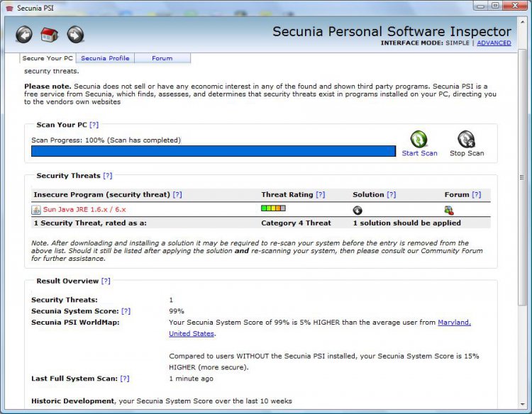Viewport: 532px width, 414px height.
Task: Minimize the Secunia PSI window
Action: pyautogui.click(x=481, y=6)
